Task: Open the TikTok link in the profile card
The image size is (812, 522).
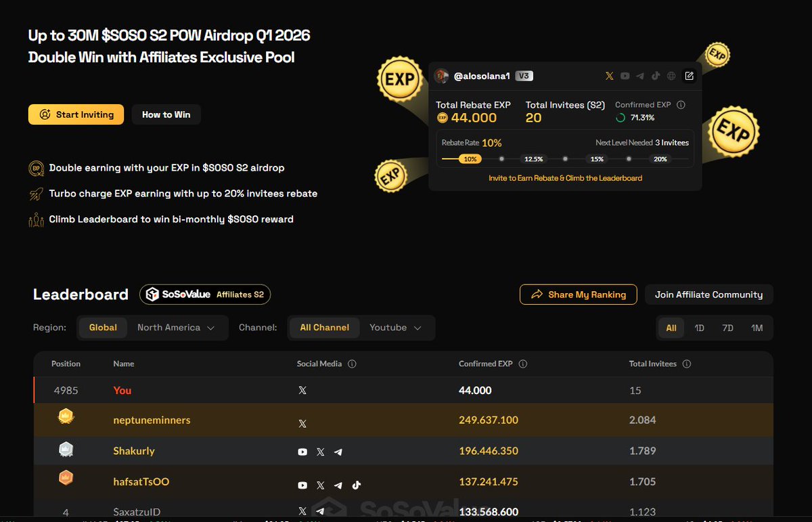Action: coord(656,77)
